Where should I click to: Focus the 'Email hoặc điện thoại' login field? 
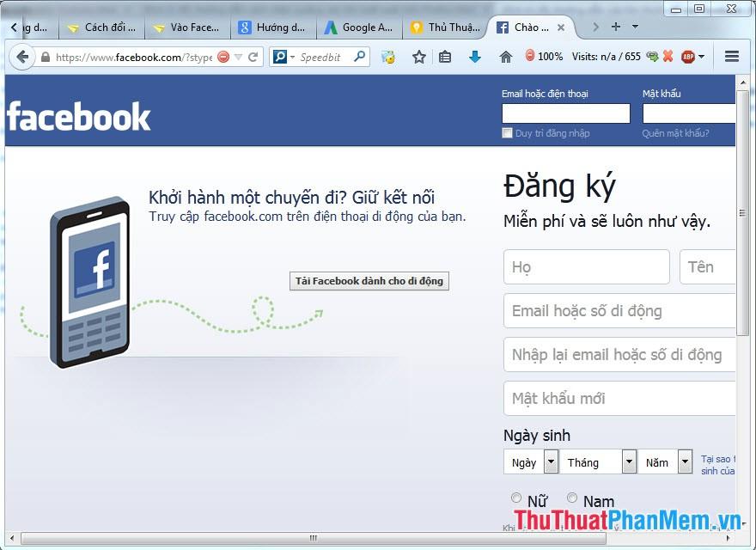click(x=566, y=113)
